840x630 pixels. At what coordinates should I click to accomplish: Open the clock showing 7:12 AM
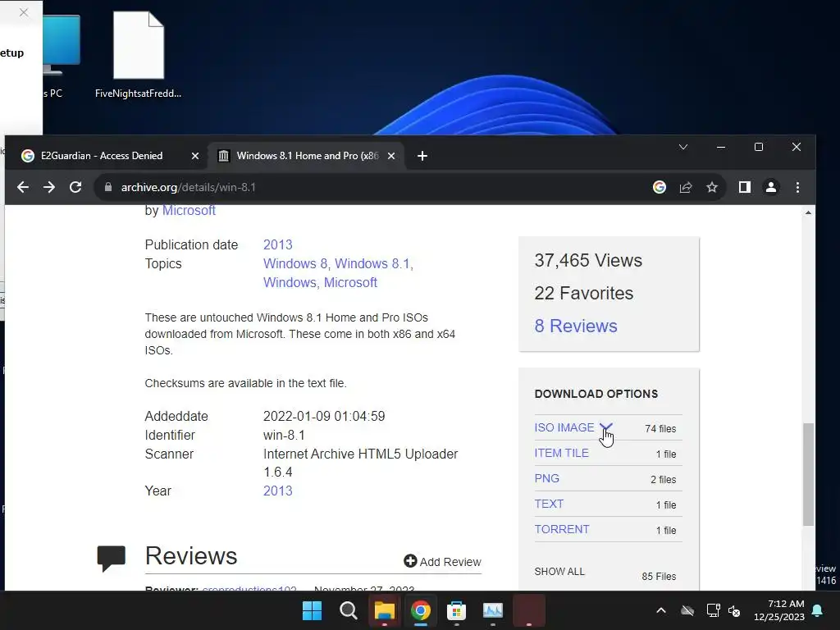pyautogui.click(x=779, y=610)
